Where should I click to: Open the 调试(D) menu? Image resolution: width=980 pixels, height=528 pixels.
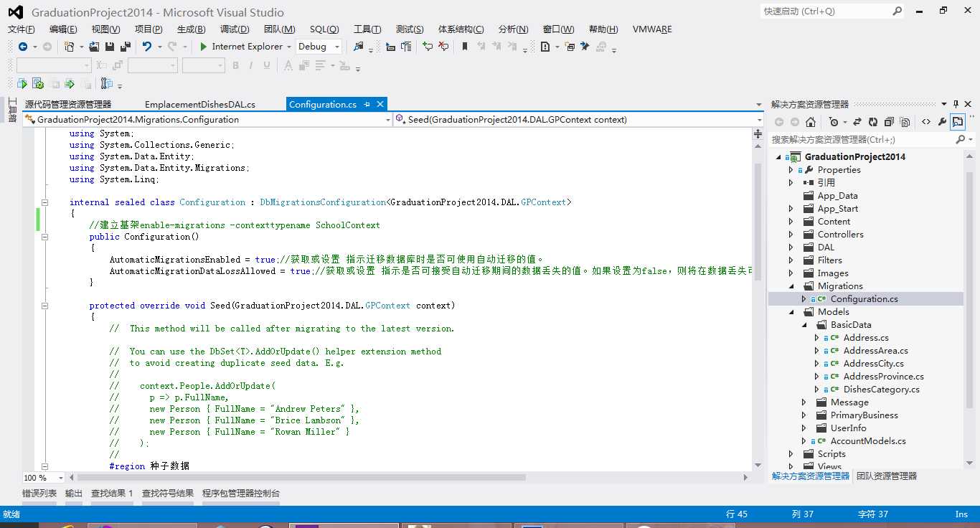point(235,29)
